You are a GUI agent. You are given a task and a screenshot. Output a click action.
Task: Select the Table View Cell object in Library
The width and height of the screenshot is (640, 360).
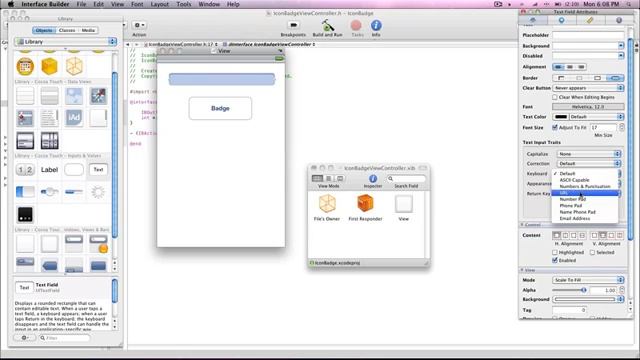tap(49, 96)
